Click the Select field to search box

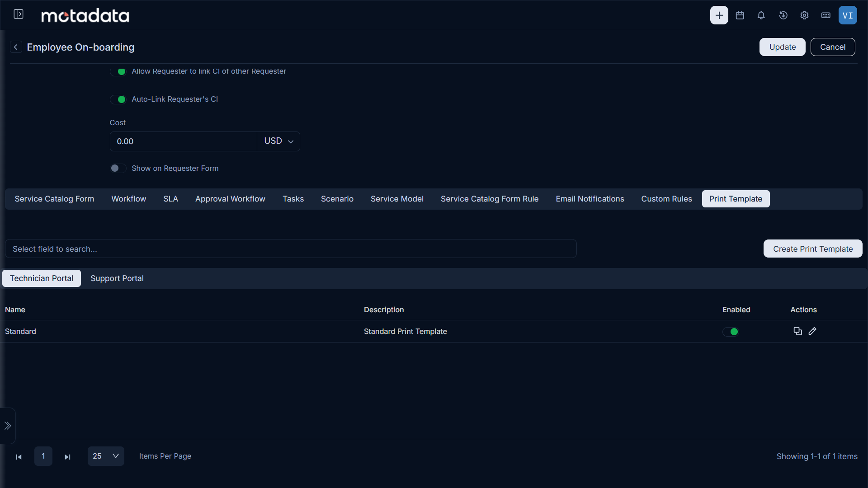[291, 249]
